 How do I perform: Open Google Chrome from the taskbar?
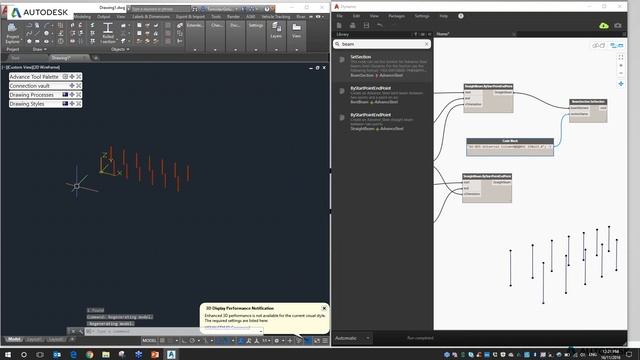[89, 354]
